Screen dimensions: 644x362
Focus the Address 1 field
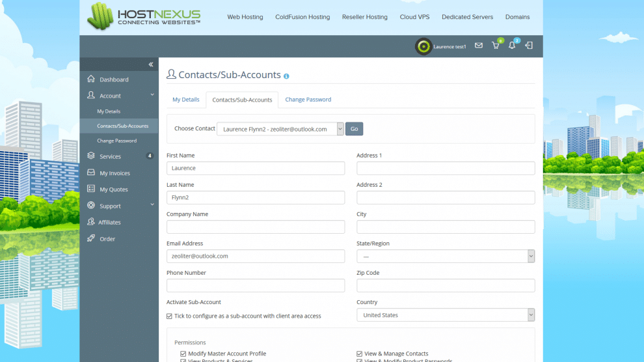click(446, 168)
